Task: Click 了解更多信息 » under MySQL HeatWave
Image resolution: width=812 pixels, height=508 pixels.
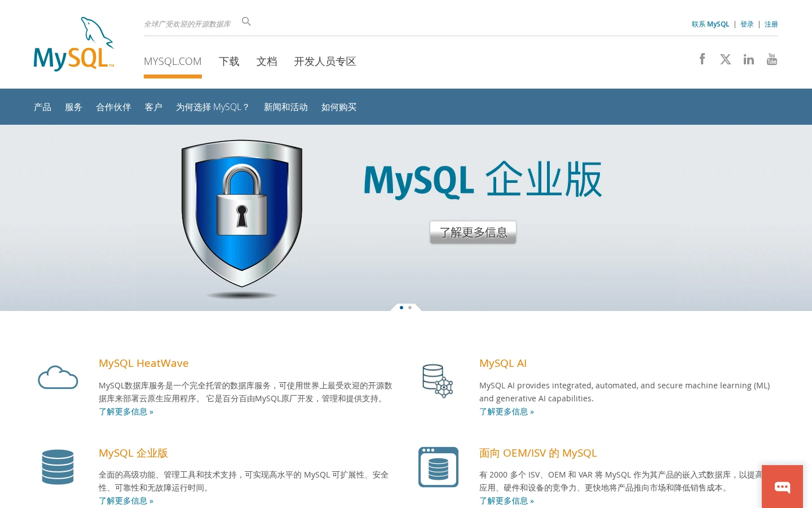Action: (126, 411)
